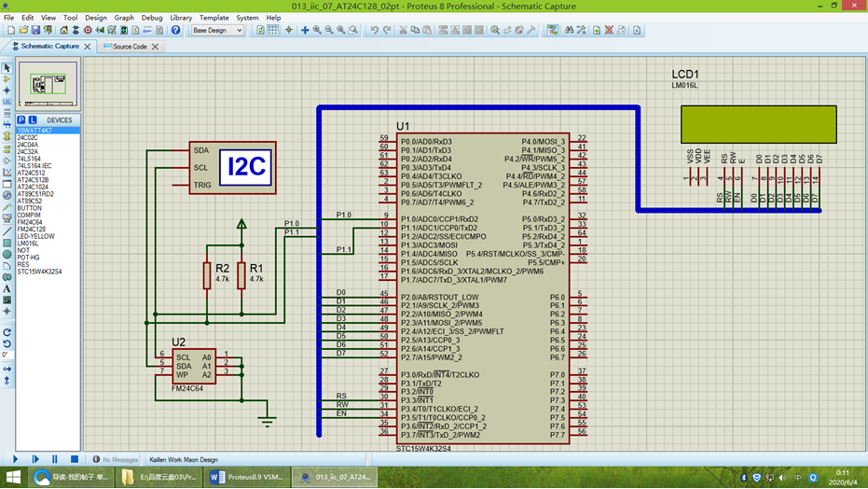The height and width of the screenshot is (489, 868).
Task: Click the Zoom Out magnifier
Action: [x=329, y=30]
